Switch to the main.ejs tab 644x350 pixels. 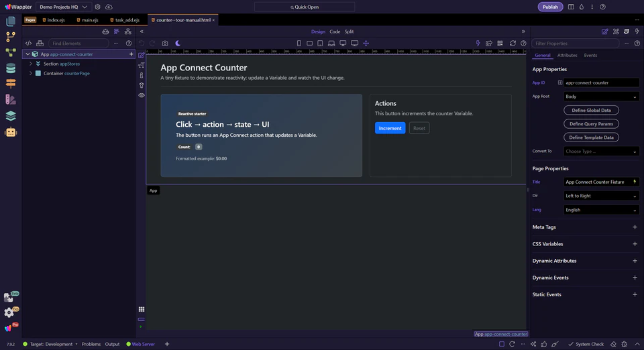pyautogui.click(x=87, y=19)
